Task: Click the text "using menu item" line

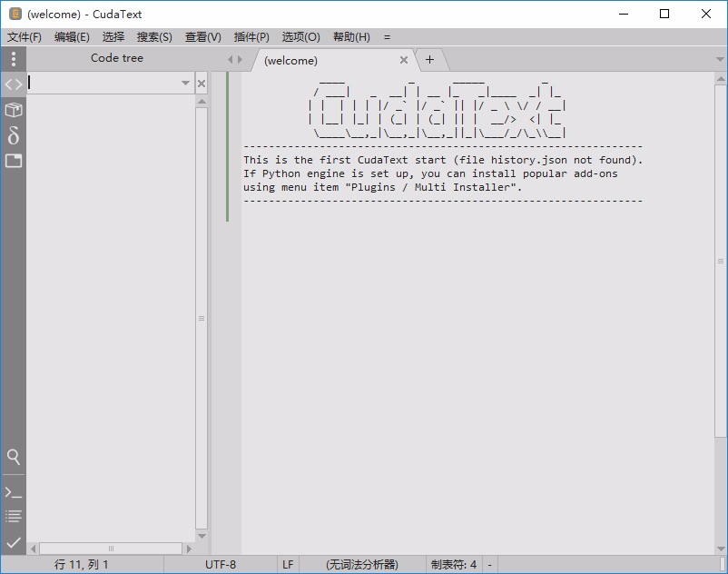Action: 382,187
